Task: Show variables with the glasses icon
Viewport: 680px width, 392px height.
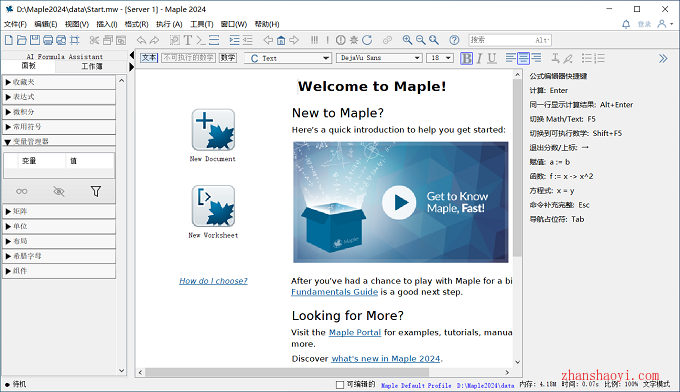Action: [x=22, y=191]
